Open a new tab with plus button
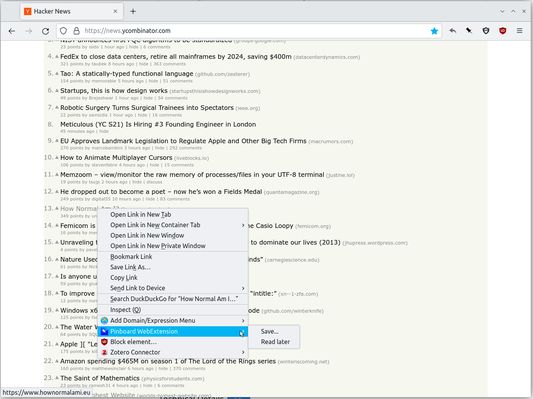 click(133, 11)
